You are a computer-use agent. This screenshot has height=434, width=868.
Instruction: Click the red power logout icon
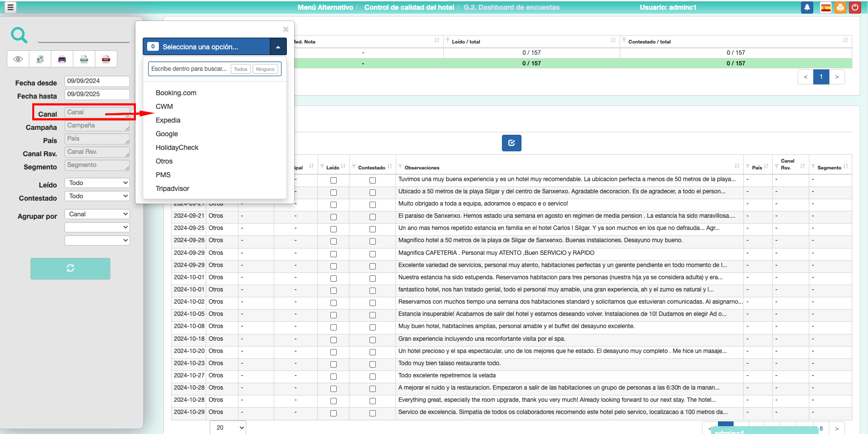click(855, 7)
